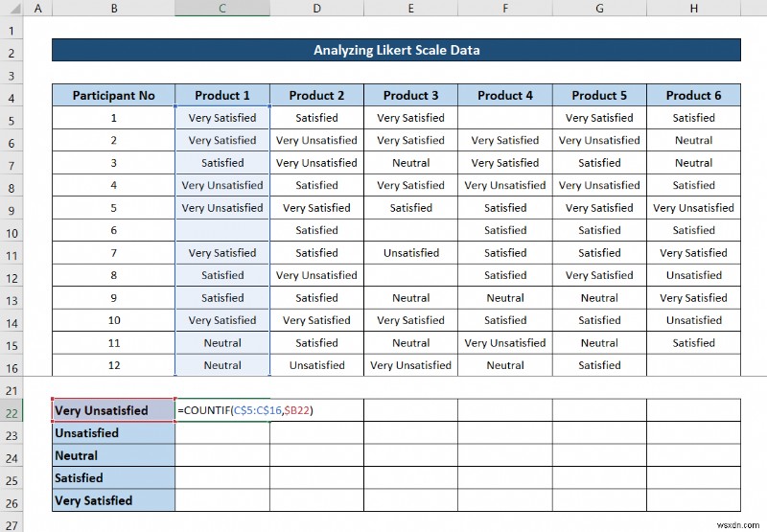Click the empty Product 1 cell for participant 6
The height and width of the screenshot is (532, 767).
[222, 230]
